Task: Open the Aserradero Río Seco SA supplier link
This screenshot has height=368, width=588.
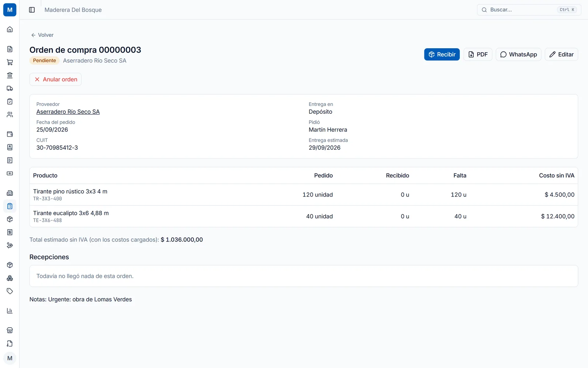Action: (x=68, y=112)
